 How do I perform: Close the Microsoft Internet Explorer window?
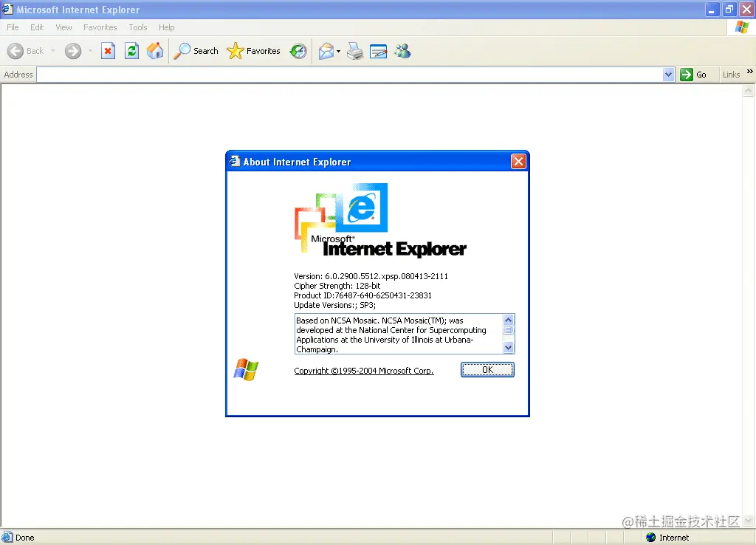tap(747, 9)
